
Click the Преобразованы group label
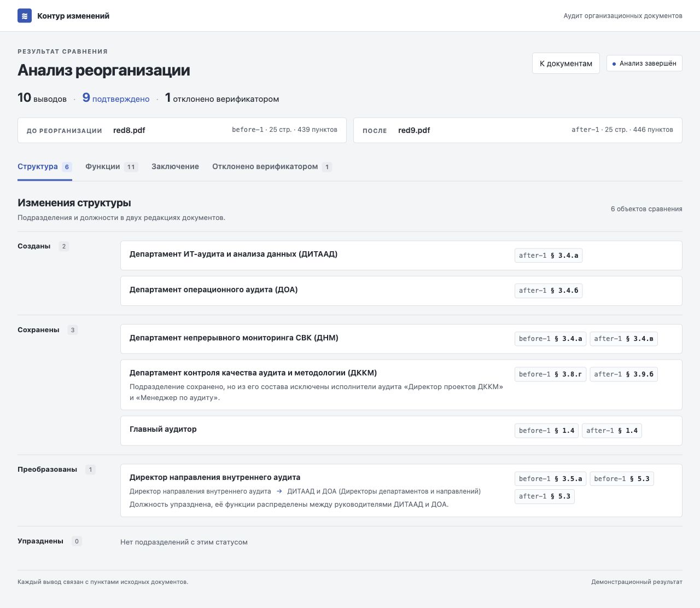(x=47, y=470)
